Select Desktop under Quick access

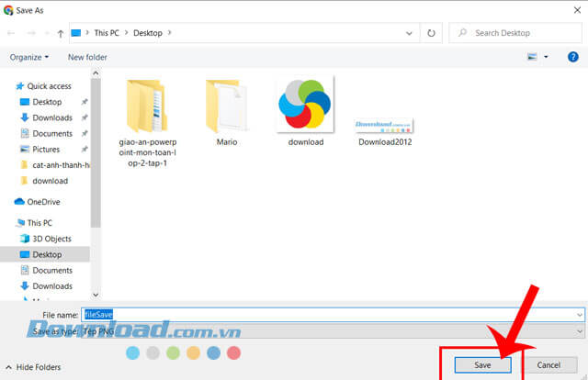click(47, 102)
